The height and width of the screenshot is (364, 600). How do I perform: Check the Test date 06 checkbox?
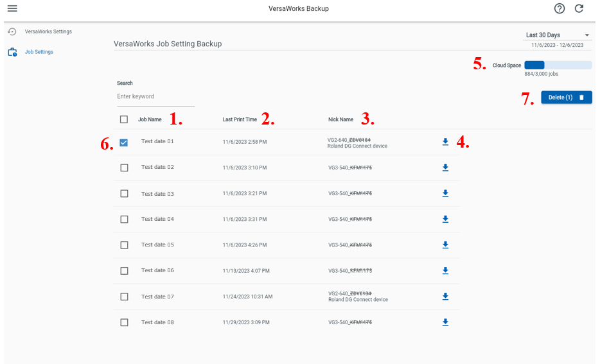(x=125, y=271)
